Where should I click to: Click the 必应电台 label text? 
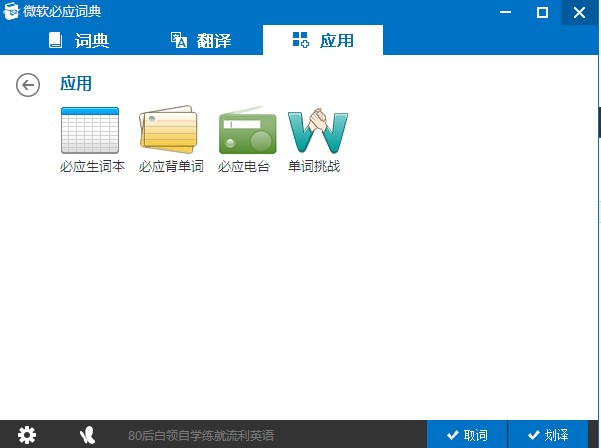tap(244, 166)
